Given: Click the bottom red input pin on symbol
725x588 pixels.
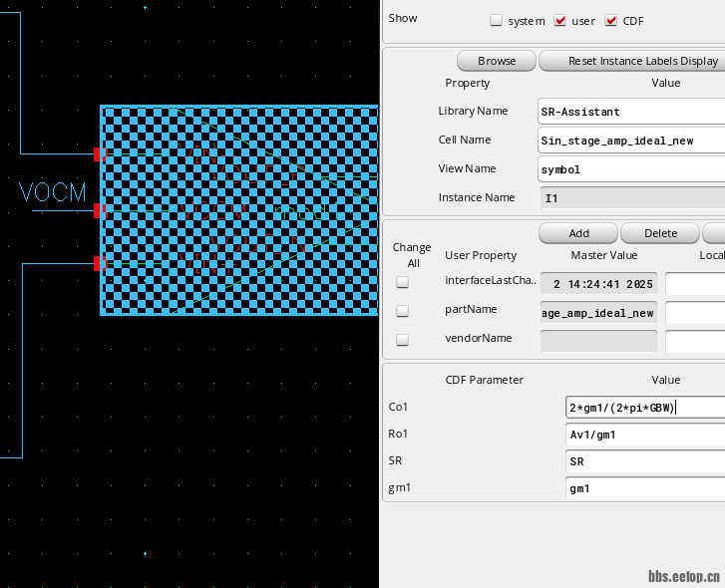Looking at the screenshot, I should pyautogui.click(x=98, y=263).
